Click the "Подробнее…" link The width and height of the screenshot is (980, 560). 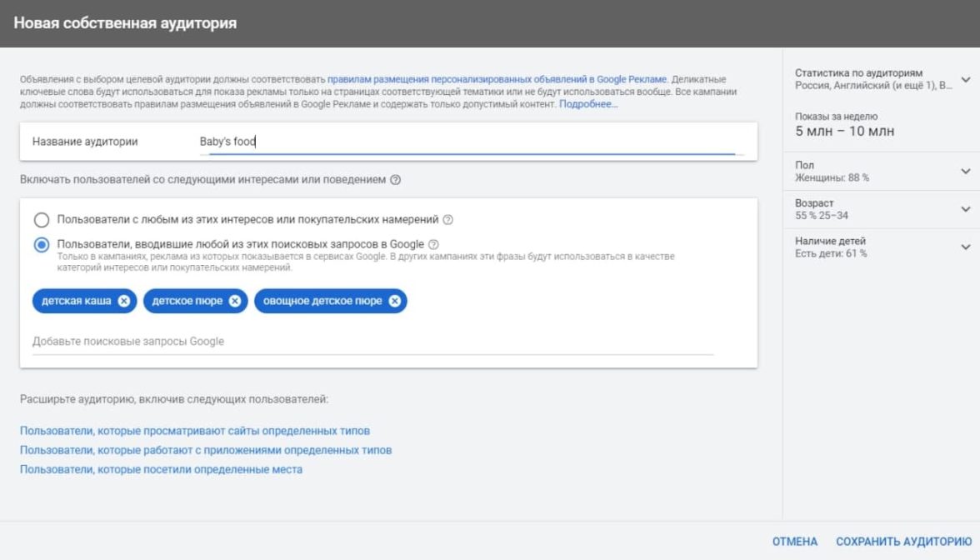pos(588,104)
